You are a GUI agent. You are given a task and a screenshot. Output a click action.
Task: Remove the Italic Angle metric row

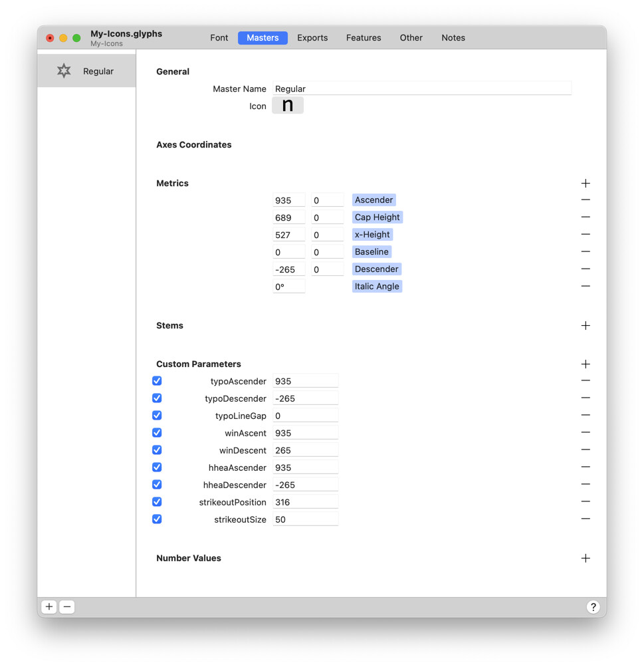click(x=586, y=287)
